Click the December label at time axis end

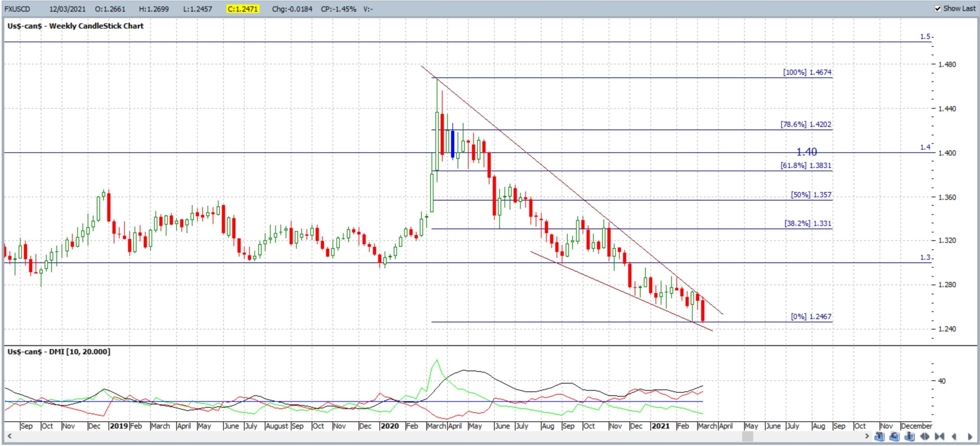[916, 426]
